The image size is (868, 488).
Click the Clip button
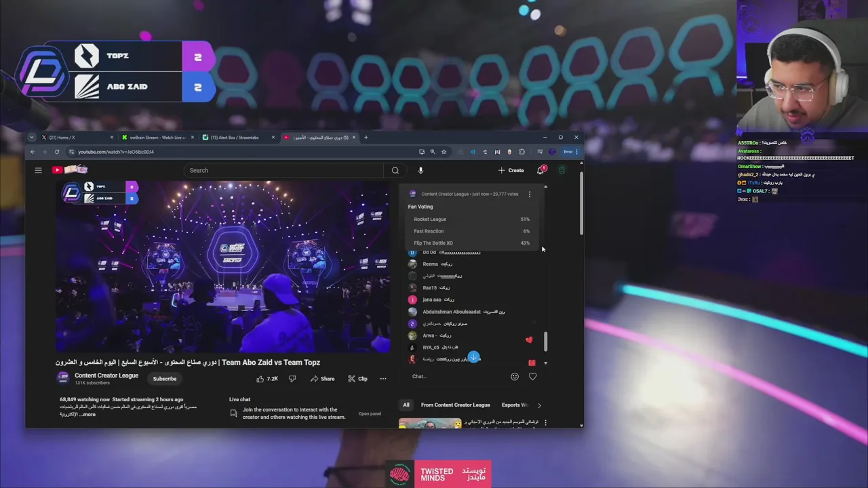(x=358, y=379)
